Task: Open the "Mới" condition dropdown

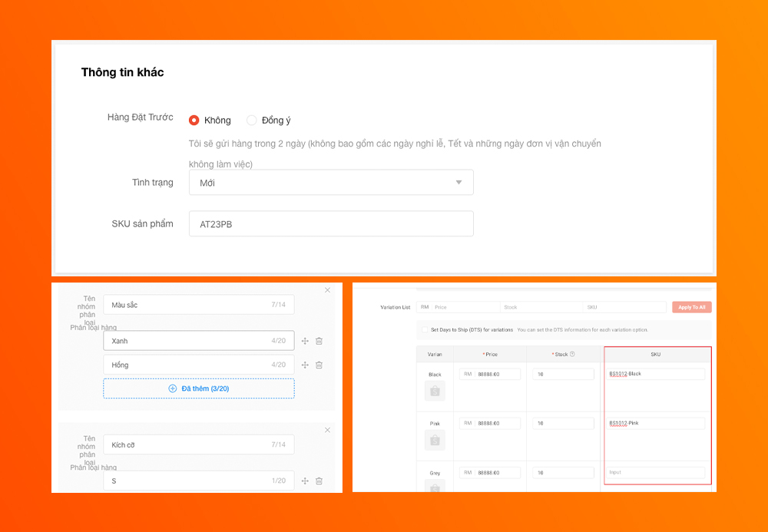Action: (x=331, y=182)
